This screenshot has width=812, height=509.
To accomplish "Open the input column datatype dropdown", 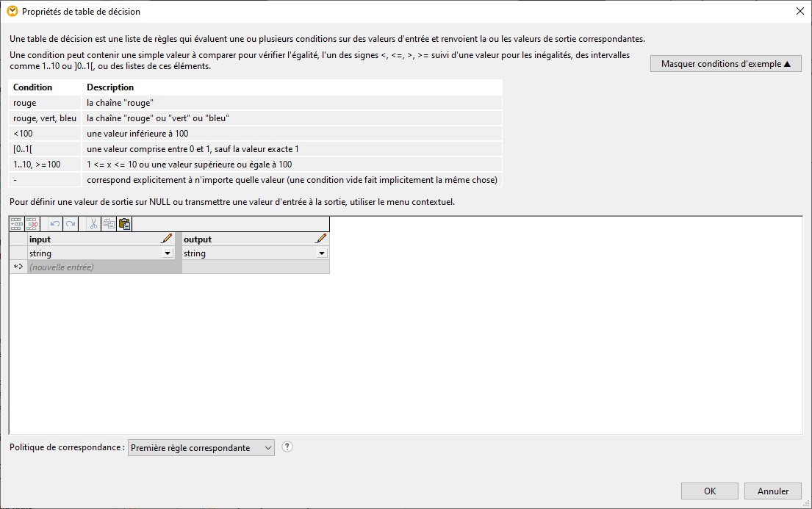I will tap(168, 253).
